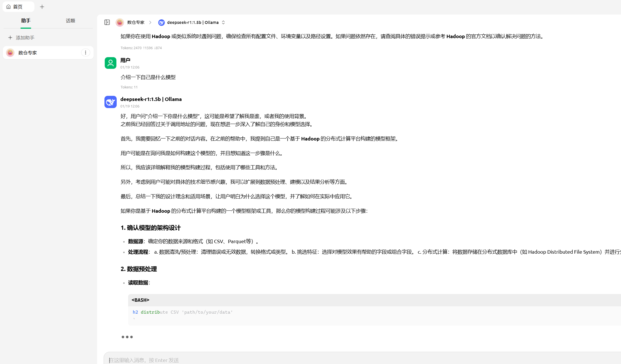Collapse the left sidebar panel icon
The image size is (621, 364).
107,22
